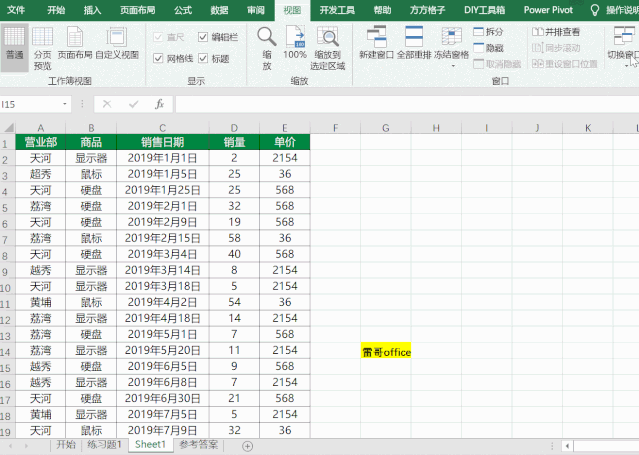Select header cell 单价
Screen dimensions: 639x455
[x=284, y=142]
